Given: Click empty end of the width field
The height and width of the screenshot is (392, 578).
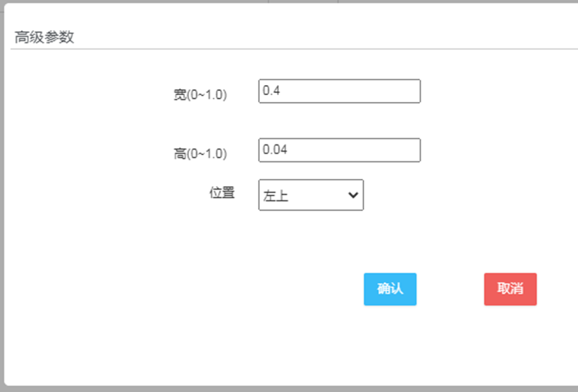Looking at the screenshot, I should click(392, 91).
